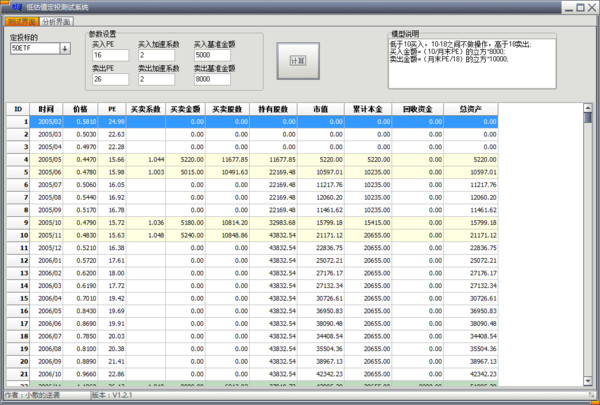Minimize the window
Screen dimensions: 600x405
pyautogui.click(x=569, y=7)
